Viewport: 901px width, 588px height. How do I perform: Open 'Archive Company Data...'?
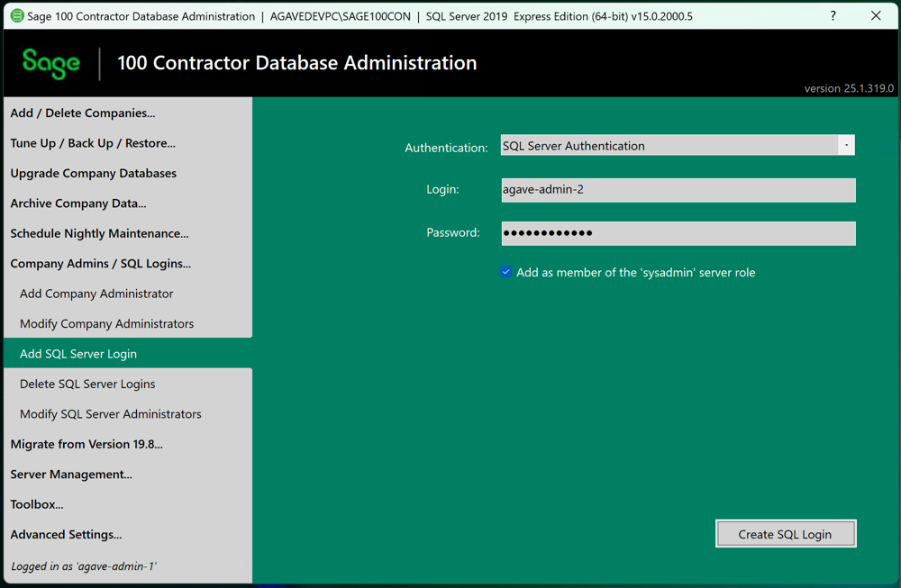click(77, 203)
